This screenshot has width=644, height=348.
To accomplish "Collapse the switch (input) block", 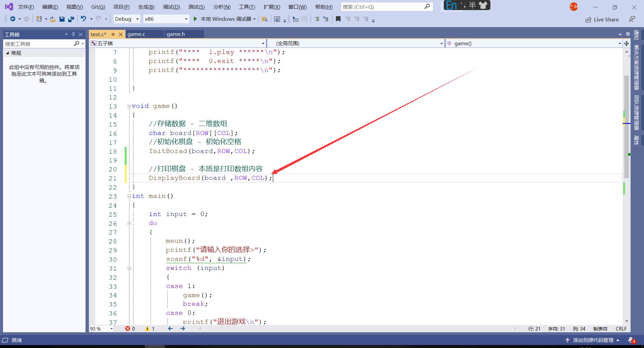I will [x=129, y=268].
